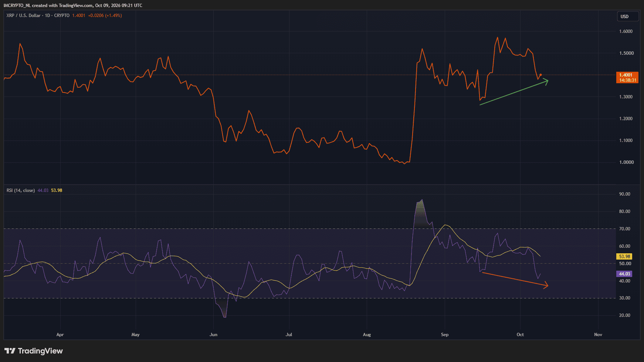Image resolution: width=644 pixels, height=362 pixels.
Task: Click the Jul label on time axis
Action: tap(289, 335)
